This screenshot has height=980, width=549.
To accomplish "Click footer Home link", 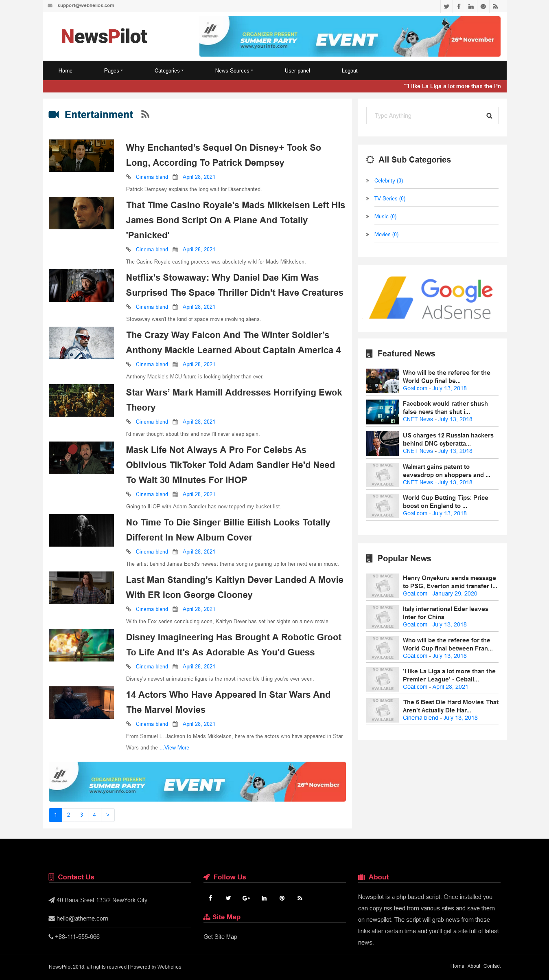I will point(457,966).
